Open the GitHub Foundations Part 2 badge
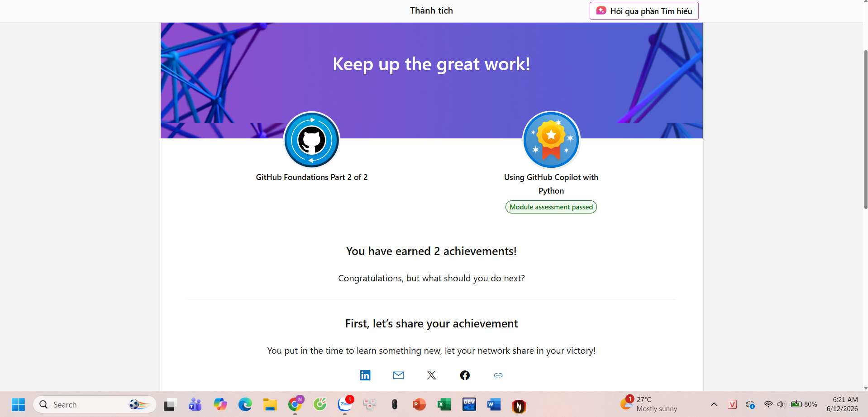 (x=312, y=140)
